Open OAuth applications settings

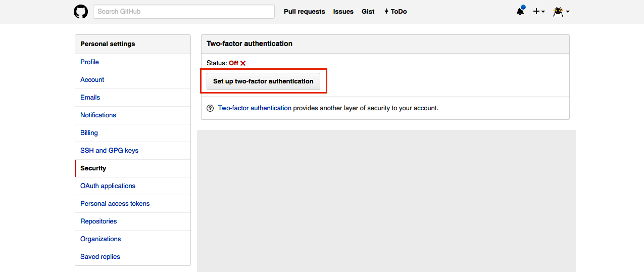[133, 186]
